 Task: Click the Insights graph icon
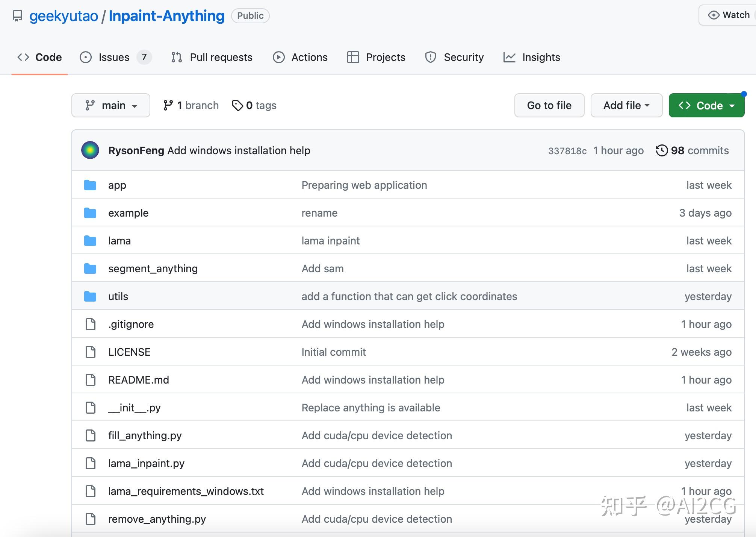[x=510, y=57]
